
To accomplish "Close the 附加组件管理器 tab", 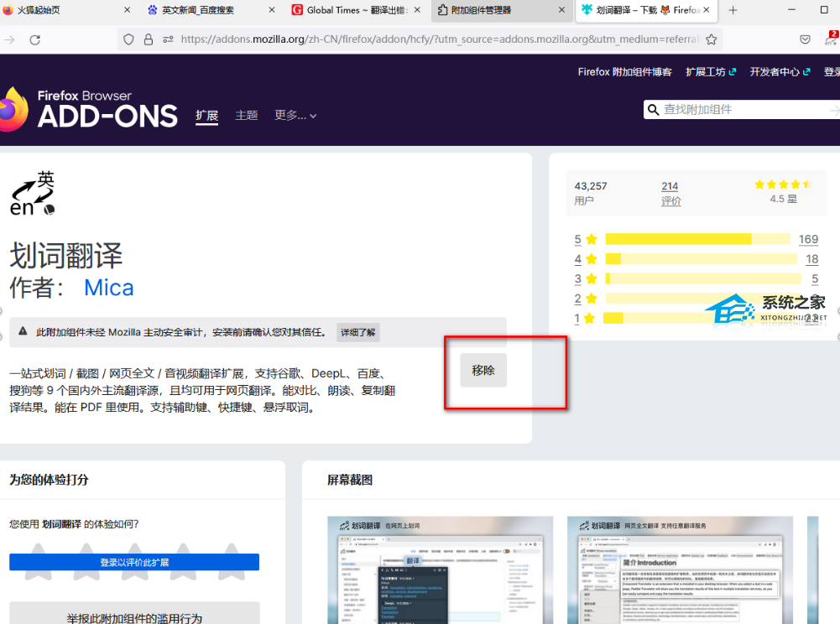I will 561,9.
